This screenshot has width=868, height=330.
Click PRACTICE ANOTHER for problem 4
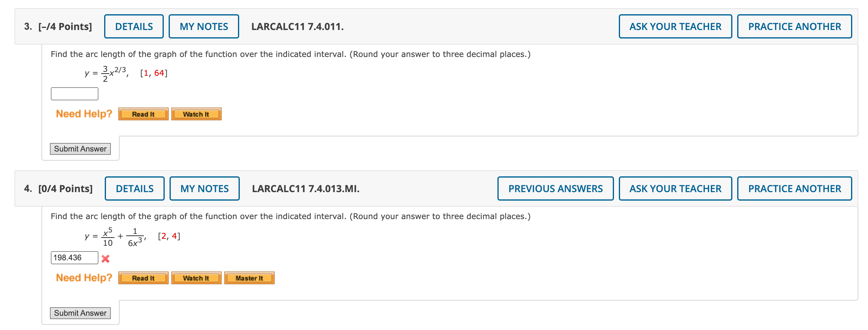click(x=794, y=188)
